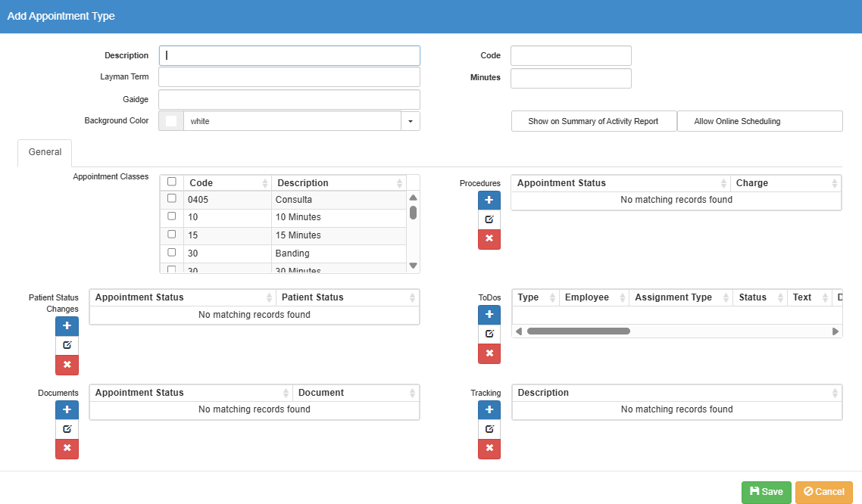Add a new Documents entry
Image resolution: width=862 pixels, height=504 pixels.
pyautogui.click(x=67, y=409)
